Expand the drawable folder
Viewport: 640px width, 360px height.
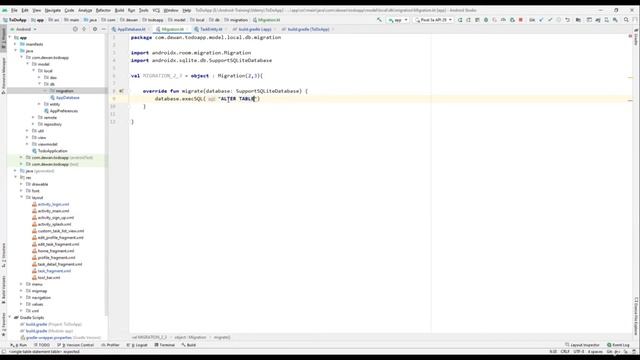pyautogui.click(x=22, y=184)
